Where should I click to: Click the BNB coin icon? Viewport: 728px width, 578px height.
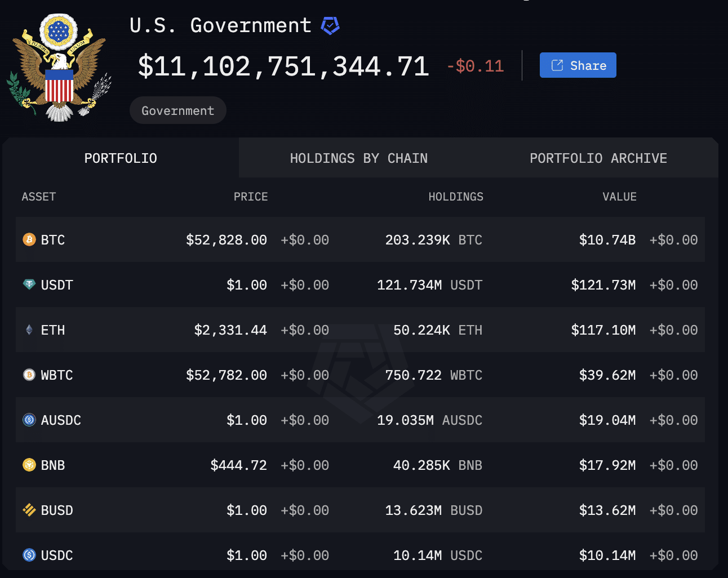point(29,465)
